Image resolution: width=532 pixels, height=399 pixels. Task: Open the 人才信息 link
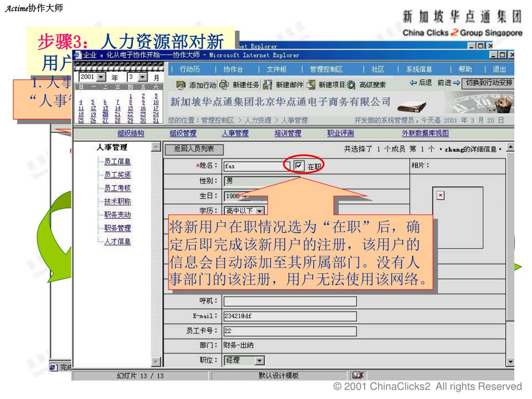117,241
